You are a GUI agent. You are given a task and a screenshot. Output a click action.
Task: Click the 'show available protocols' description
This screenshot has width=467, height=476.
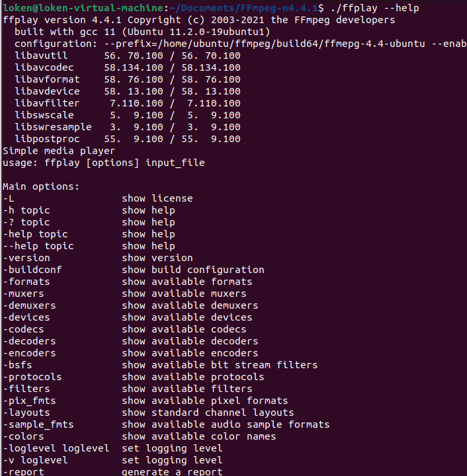coord(192,377)
